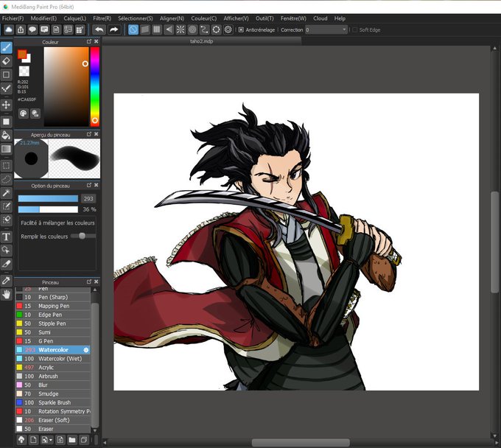
Task: Select the Gradient tool
Action: coord(6,149)
